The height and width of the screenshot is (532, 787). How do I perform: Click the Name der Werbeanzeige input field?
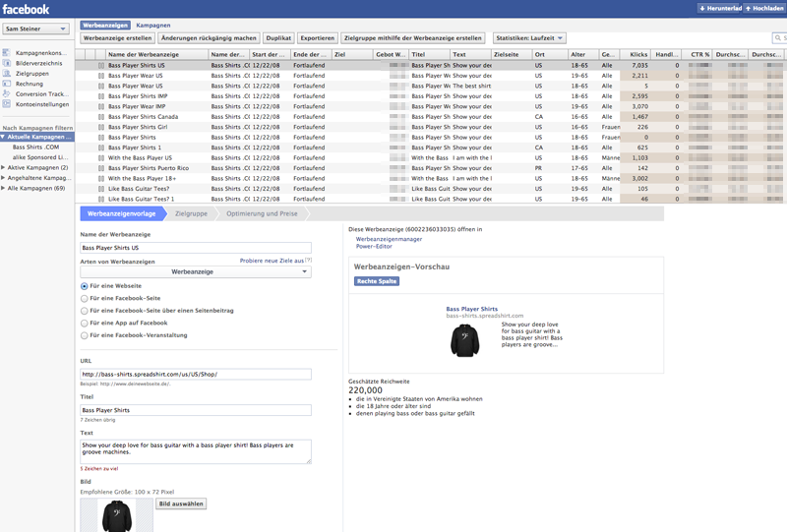(196, 248)
